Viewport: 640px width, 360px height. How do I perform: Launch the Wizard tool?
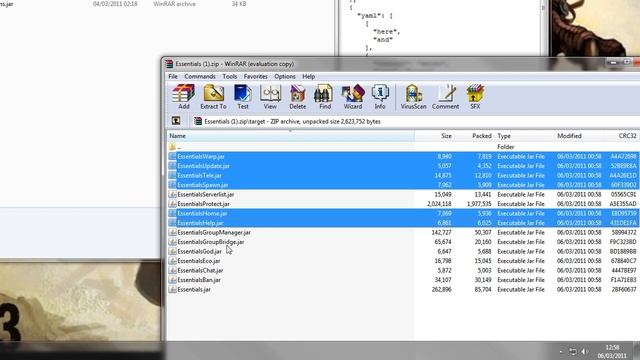click(x=353, y=97)
